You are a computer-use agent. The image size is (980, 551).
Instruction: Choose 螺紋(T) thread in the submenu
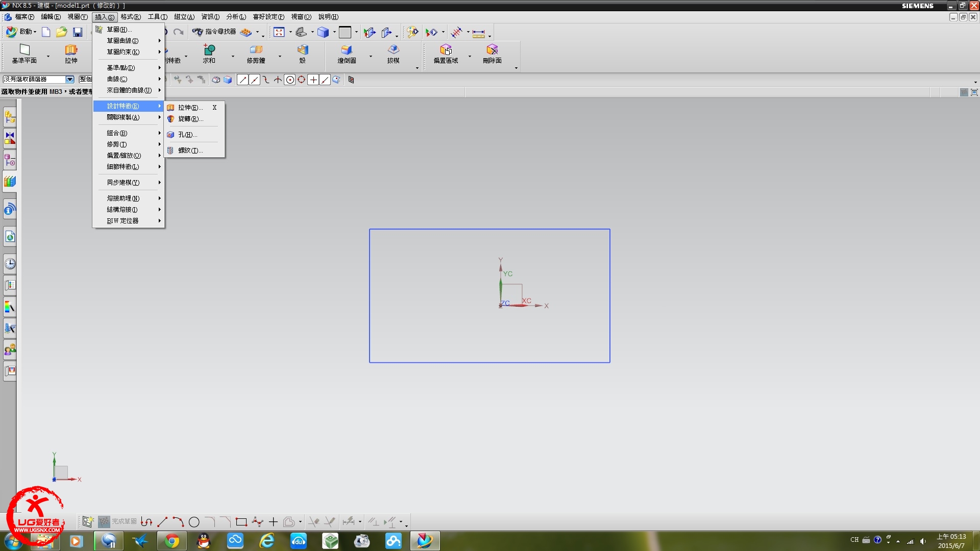194,151
